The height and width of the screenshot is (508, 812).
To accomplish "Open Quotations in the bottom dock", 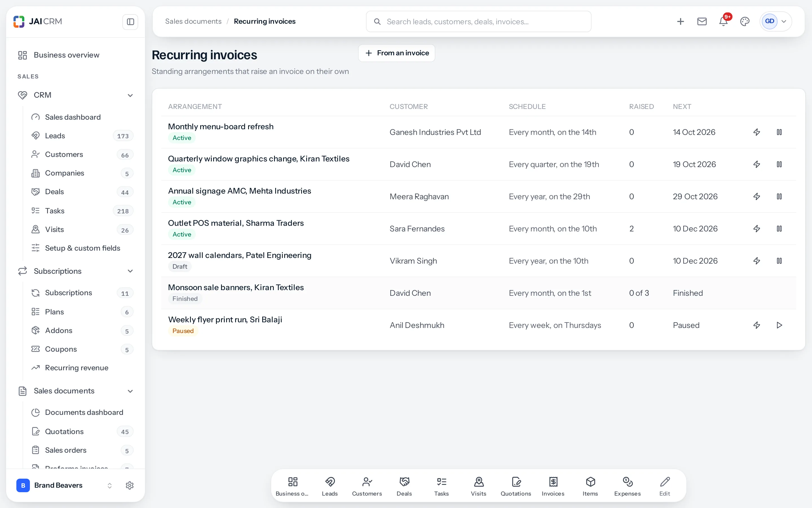I will pos(516,486).
